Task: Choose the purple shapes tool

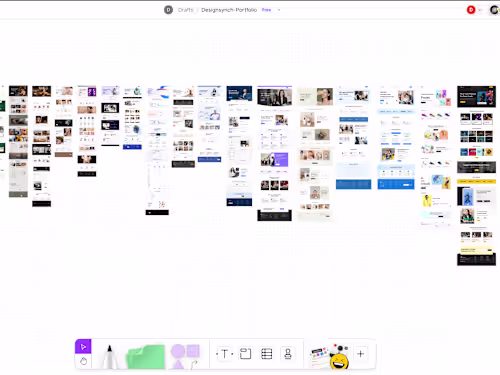Action: click(185, 353)
